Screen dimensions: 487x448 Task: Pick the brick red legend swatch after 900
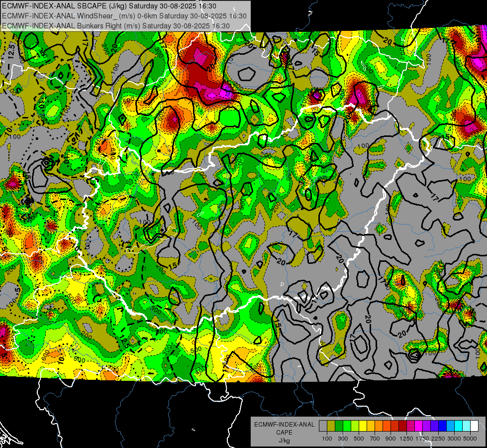(x=395, y=426)
